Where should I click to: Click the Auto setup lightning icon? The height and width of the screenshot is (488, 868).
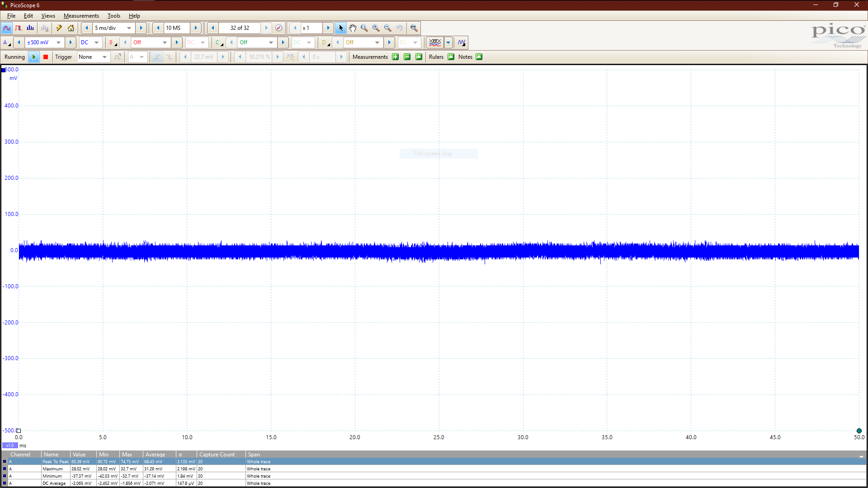(x=59, y=28)
